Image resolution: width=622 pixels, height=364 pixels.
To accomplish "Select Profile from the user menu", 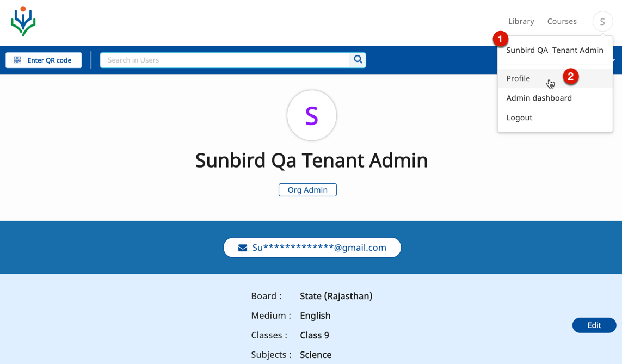I will [518, 78].
